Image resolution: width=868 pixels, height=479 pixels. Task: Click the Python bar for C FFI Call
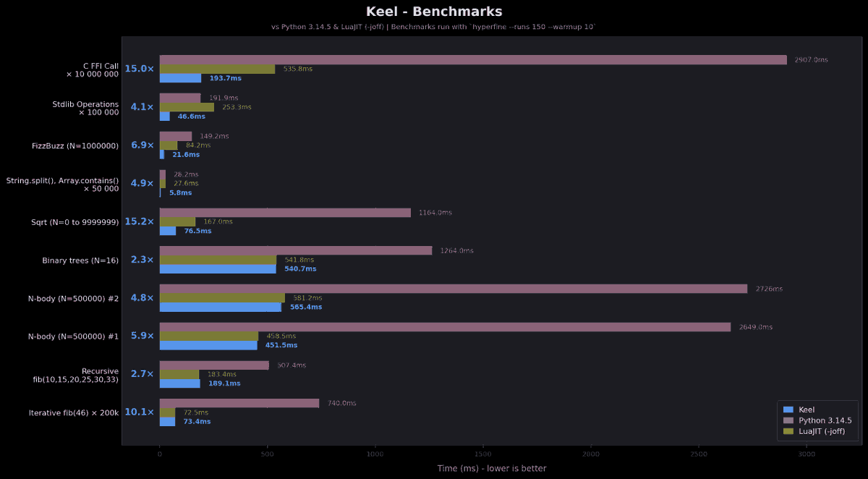click(x=473, y=60)
